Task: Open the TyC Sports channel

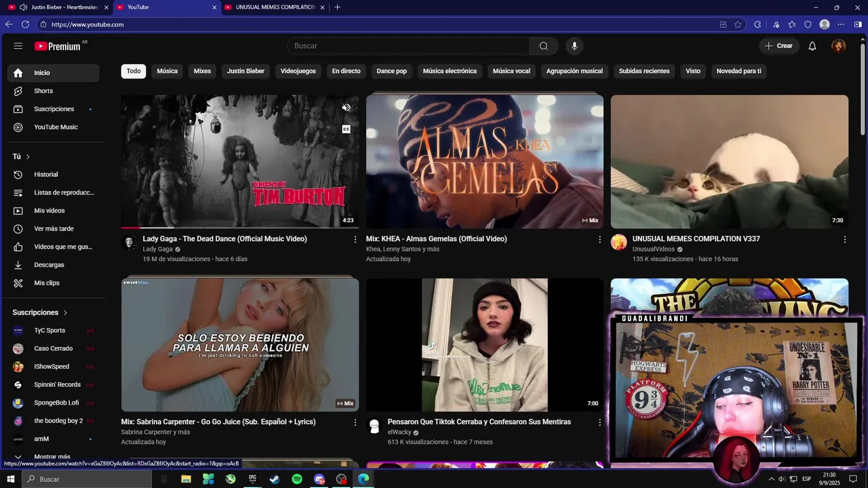Action: [54, 331]
